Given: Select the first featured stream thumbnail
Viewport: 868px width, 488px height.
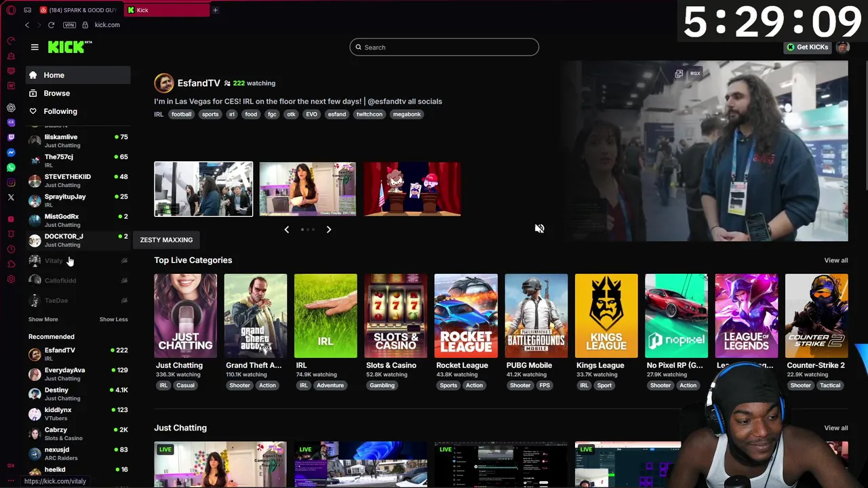Looking at the screenshot, I should click(x=203, y=189).
